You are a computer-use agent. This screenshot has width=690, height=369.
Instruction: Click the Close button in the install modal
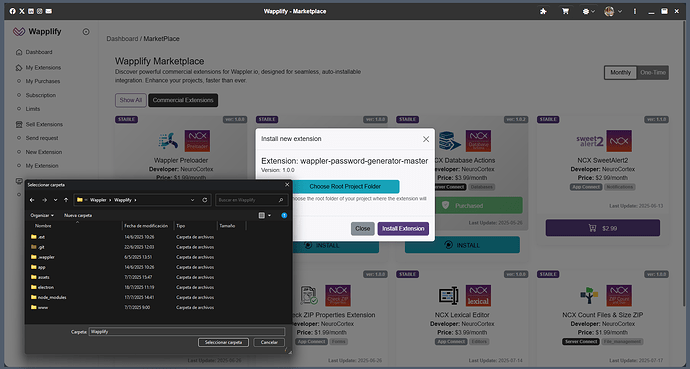(x=363, y=229)
